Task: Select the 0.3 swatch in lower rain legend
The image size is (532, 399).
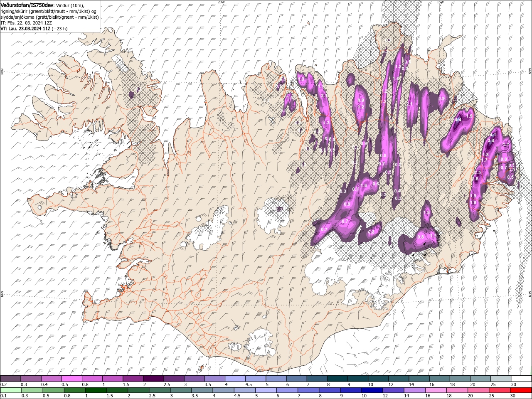Action: [32, 390]
